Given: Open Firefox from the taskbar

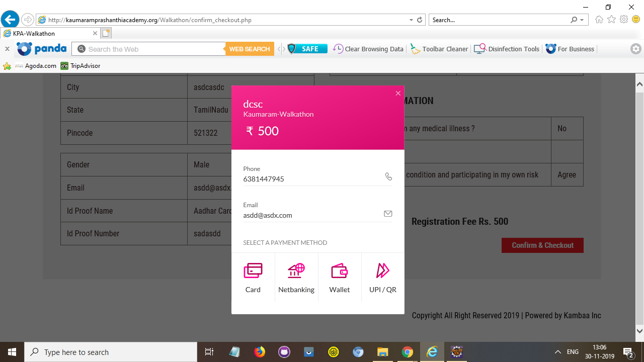Looking at the screenshot, I should tap(260, 352).
